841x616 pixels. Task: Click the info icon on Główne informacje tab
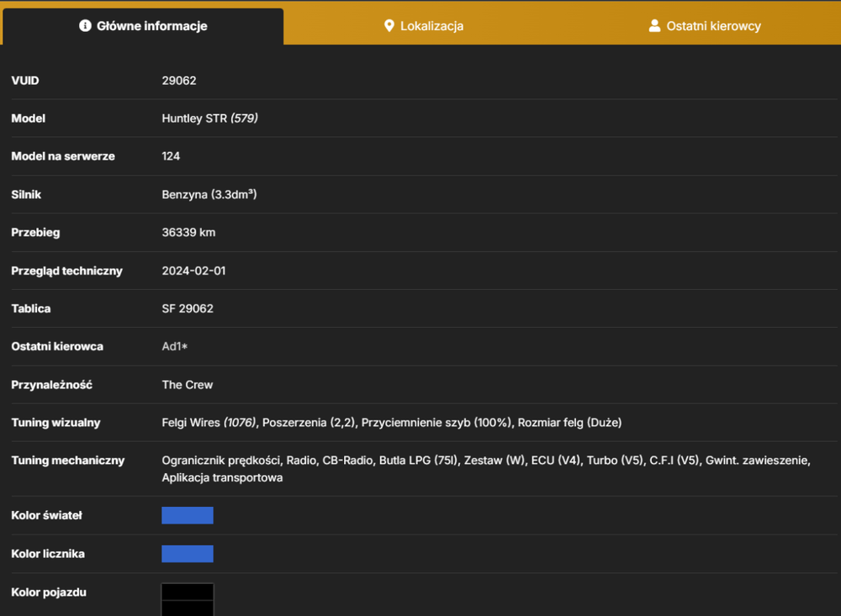85,26
